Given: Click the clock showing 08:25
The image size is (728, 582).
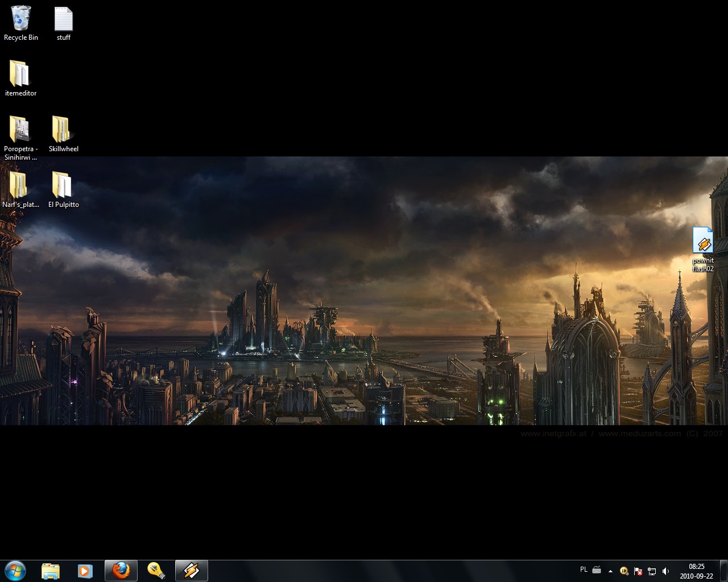Looking at the screenshot, I should [696, 571].
